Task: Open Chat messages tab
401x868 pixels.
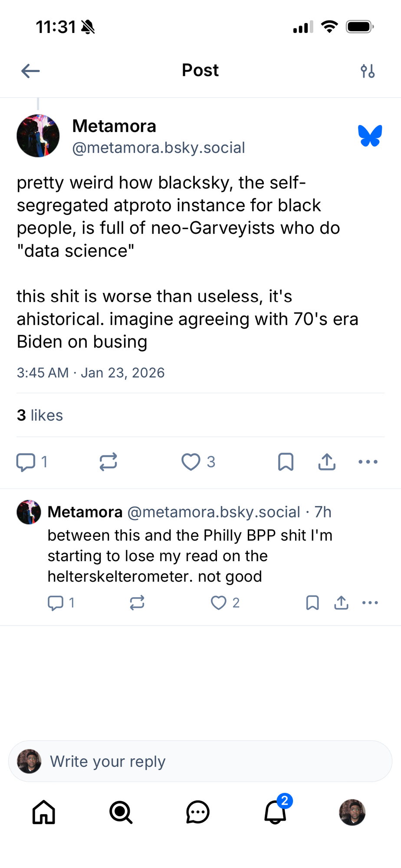Action: 198,812
